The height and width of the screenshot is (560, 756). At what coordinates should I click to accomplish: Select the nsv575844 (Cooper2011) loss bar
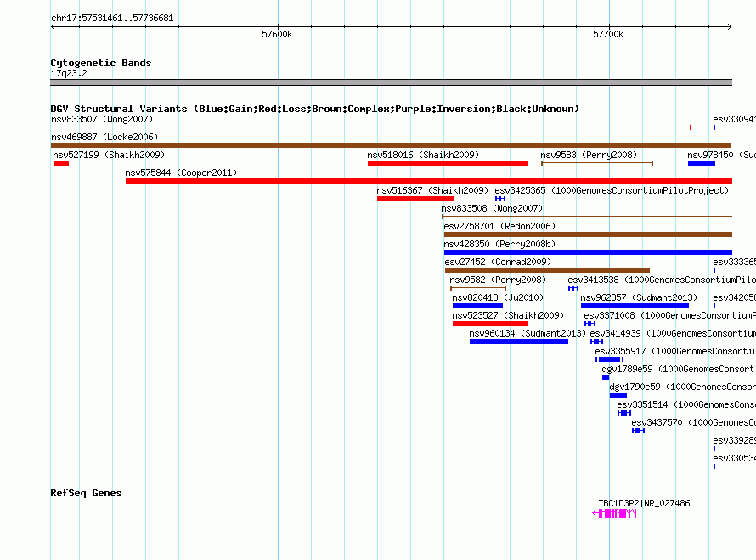[428, 181]
